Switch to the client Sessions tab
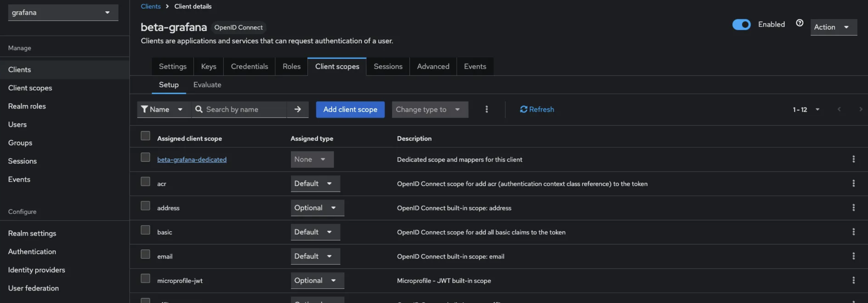The image size is (868, 303). tap(388, 66)
